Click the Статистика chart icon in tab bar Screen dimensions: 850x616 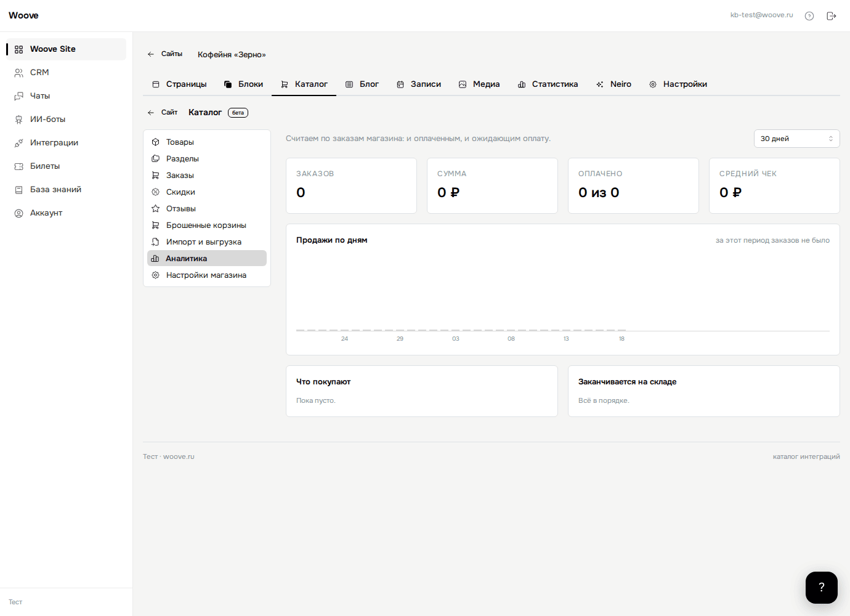(x=522, y=84)
